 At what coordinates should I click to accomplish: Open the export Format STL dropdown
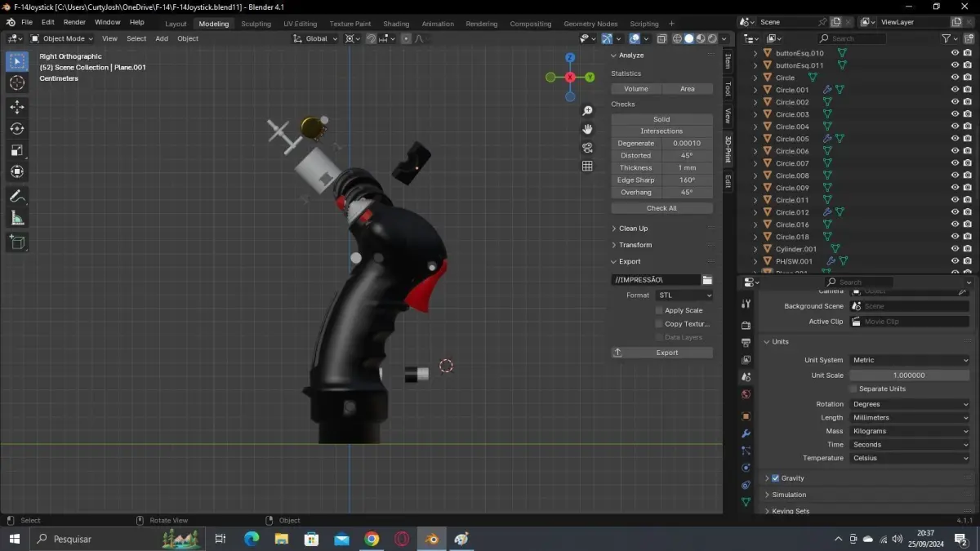[684, 295]
